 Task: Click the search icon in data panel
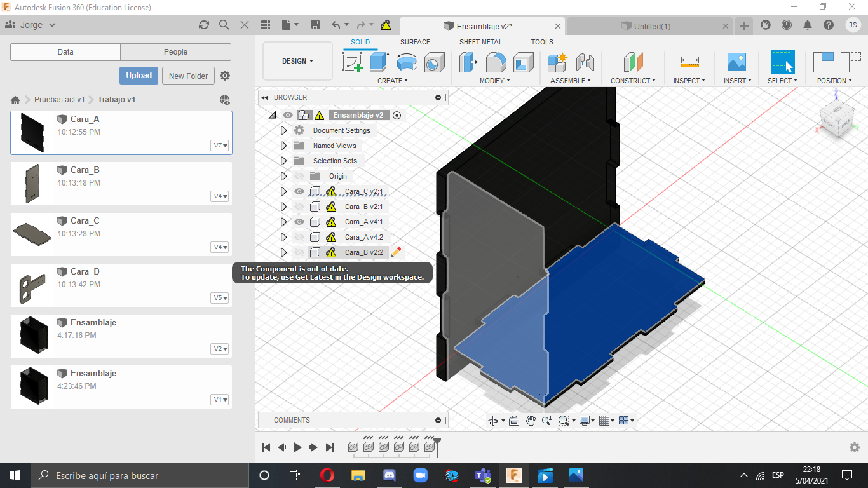(224, 25)
